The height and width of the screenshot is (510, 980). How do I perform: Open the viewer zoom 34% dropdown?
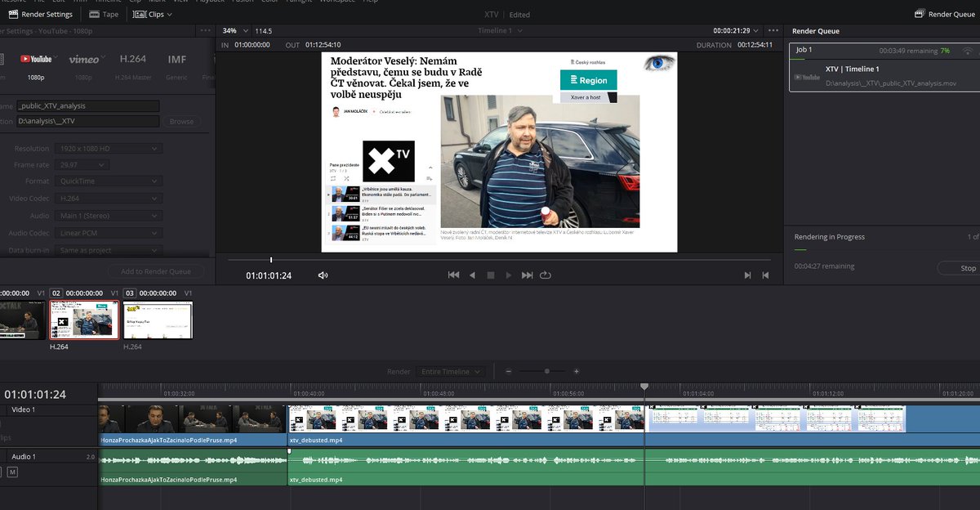235,30
